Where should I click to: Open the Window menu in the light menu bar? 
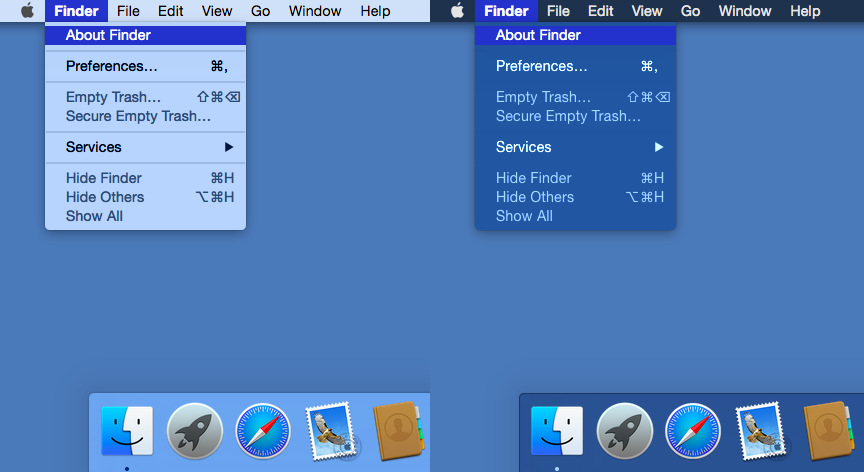click(x=315, y=11)
